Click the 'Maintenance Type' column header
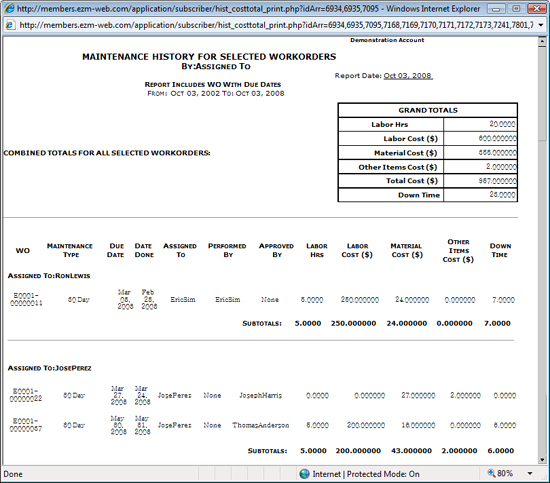The height and width of the screenshot is (483, 550). click(x=70, y=250)
